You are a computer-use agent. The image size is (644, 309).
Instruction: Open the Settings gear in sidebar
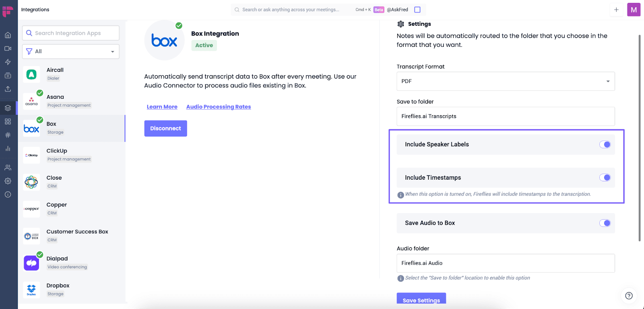click(x=8, y=181)
